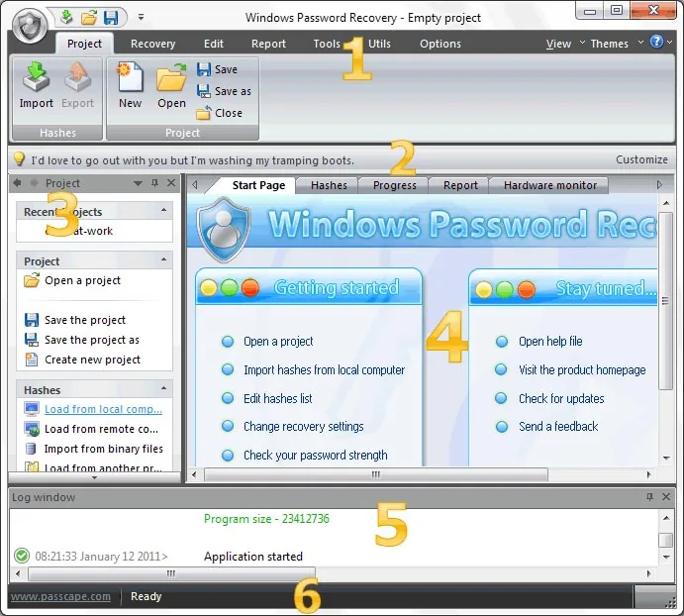Click the quick access save floppy icon
The image size is (684, 616).
coord(111,18)
